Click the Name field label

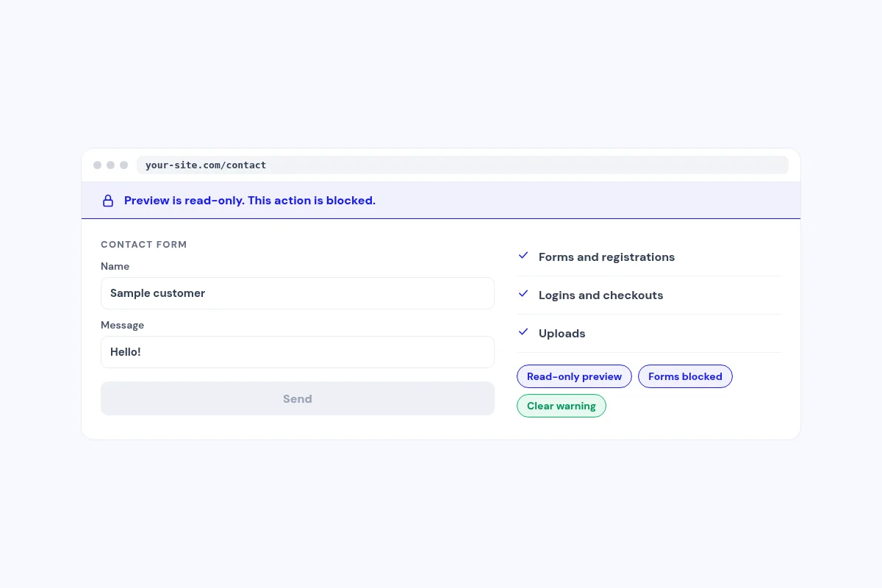coord(115,266)
